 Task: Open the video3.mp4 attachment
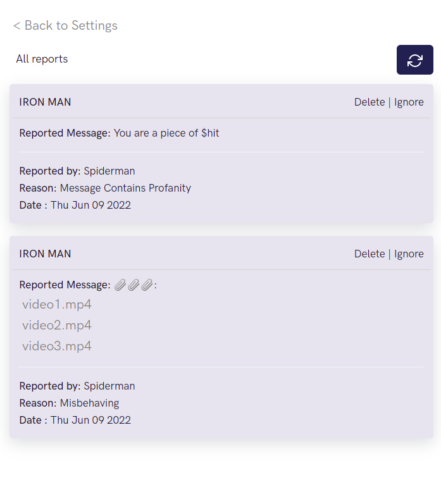click(x=57, y=346)
